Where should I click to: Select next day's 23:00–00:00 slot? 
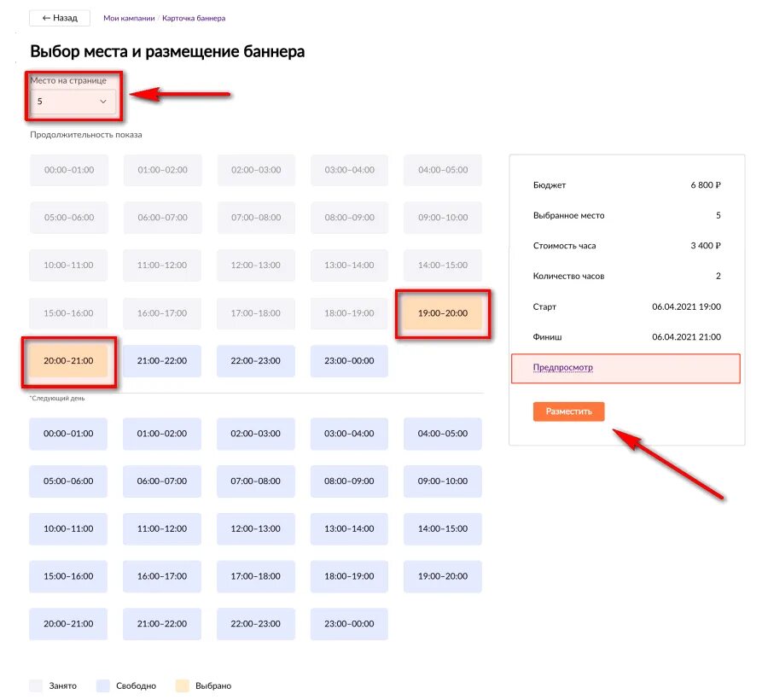349,623
